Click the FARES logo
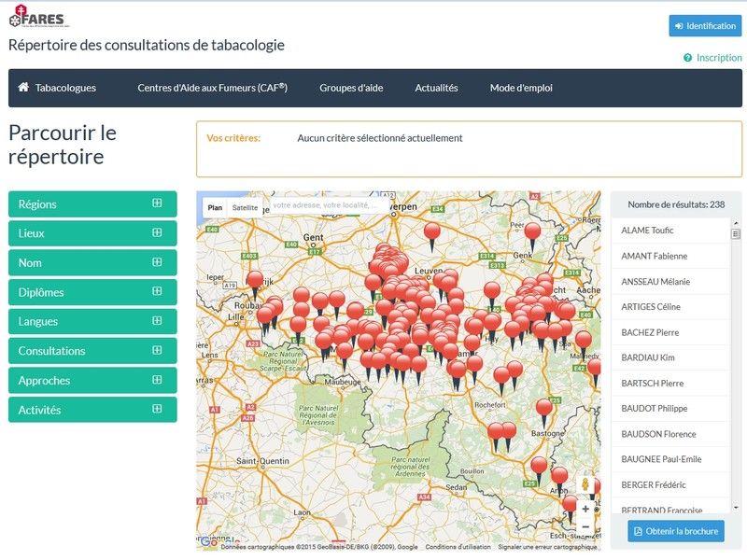 (x=38, y=19)
